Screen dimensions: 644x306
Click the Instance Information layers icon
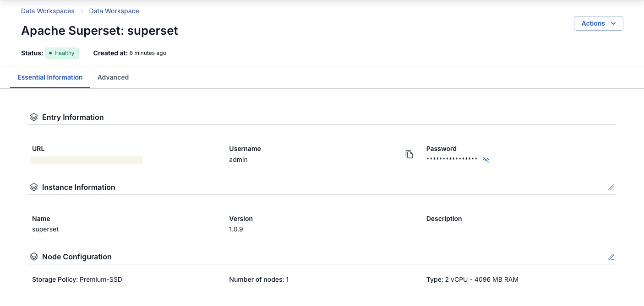pos(34,187)
